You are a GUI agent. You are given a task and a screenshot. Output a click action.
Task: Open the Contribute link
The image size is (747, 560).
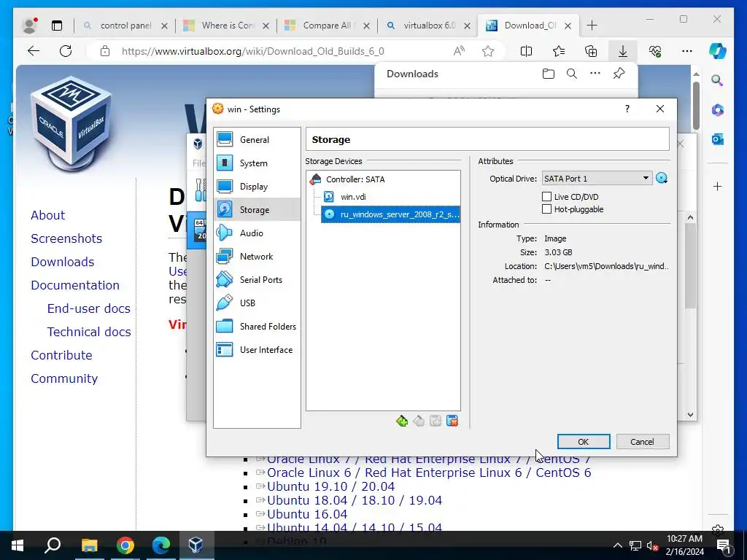pyautogui.click(x=61, y=355)
